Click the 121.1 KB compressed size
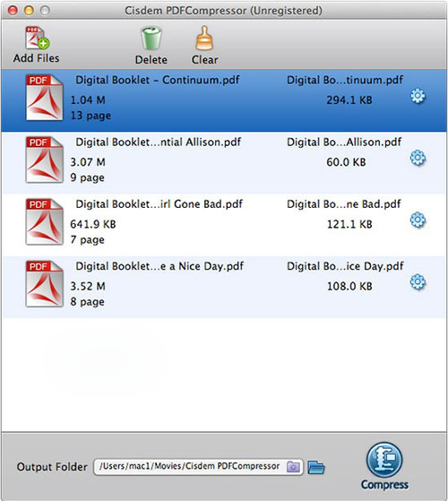This screenshot has width=448, height=501. pos(349,224)
